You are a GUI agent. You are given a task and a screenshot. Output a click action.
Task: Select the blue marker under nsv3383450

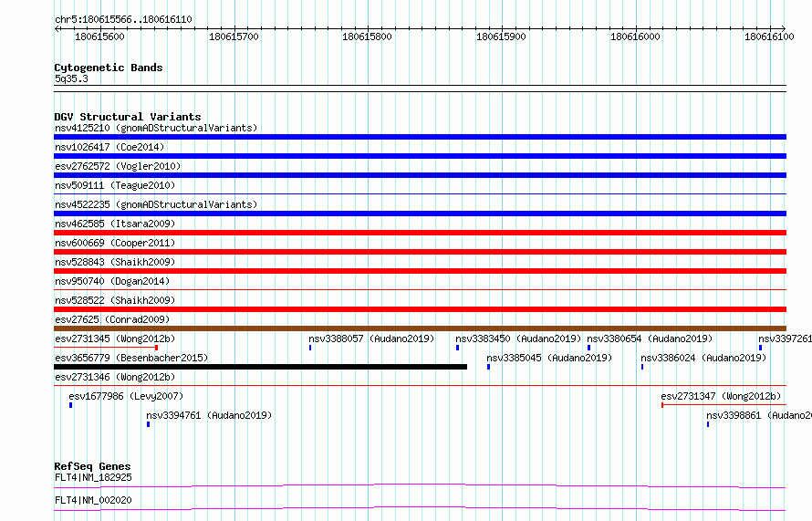coord(457,348)
